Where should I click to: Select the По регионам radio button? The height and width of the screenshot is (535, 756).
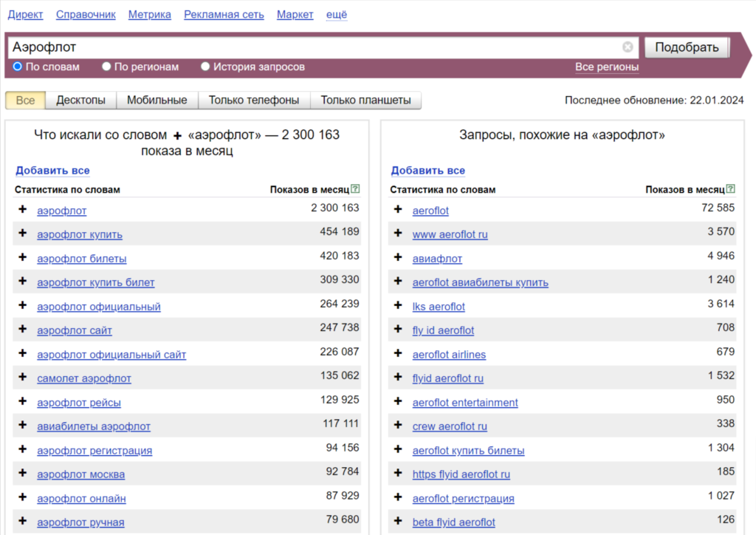(x=106, y=67)
